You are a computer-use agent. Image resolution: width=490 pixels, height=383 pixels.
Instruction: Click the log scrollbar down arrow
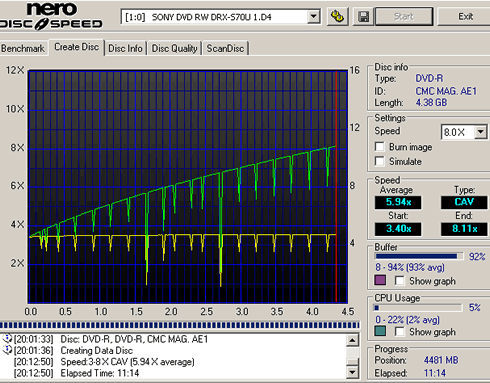353,372
